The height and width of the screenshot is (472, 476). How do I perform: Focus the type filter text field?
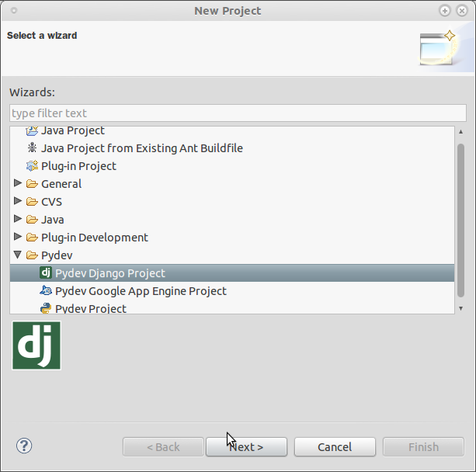point(238,113)
